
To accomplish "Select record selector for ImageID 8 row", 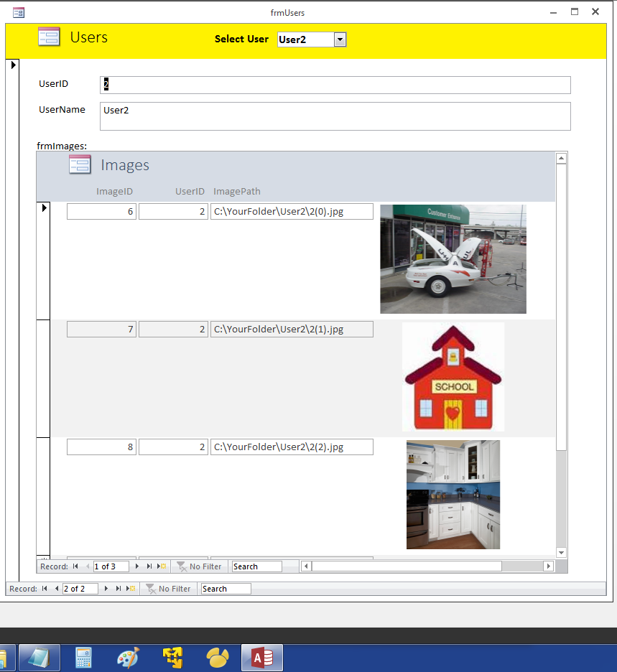I will 43,496.
